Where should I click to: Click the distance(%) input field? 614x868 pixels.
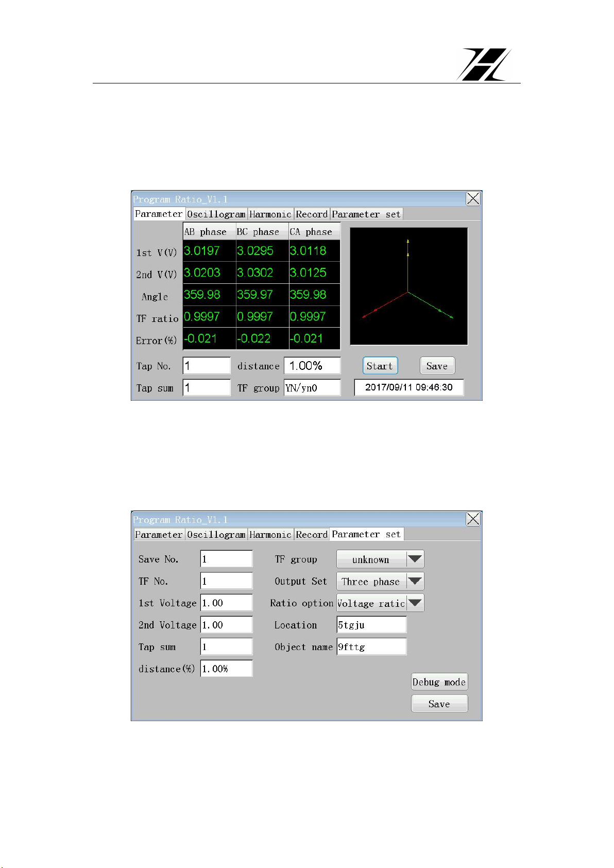click(227, 669)
